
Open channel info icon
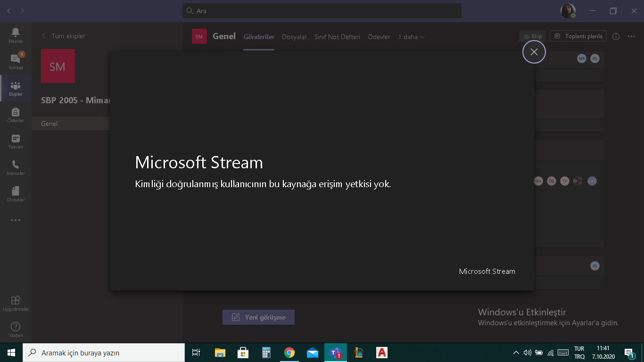[x=616, y=36]
